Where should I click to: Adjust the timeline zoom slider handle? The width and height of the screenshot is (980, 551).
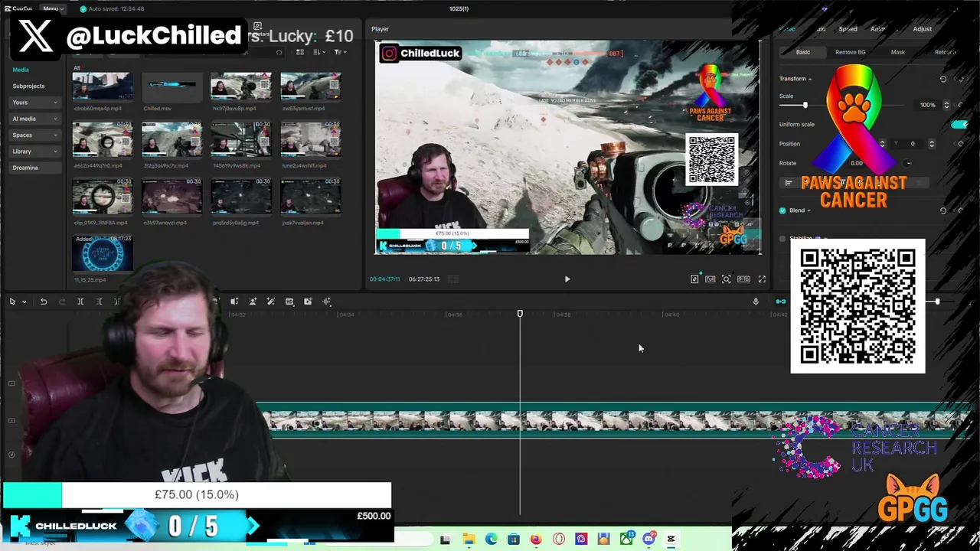(x=937, y=302)
